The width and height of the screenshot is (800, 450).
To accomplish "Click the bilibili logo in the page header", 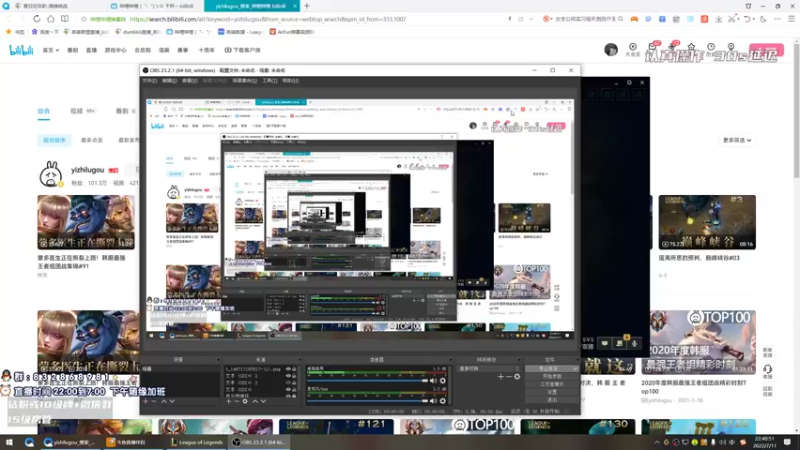I will point(21,50).
